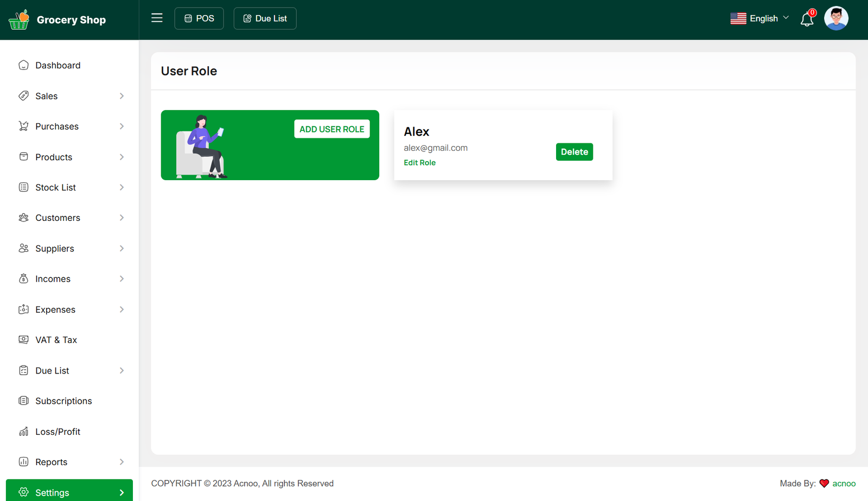Click the user profile avatar
This screenshot has width=868, height=501.
click(835, 18)
